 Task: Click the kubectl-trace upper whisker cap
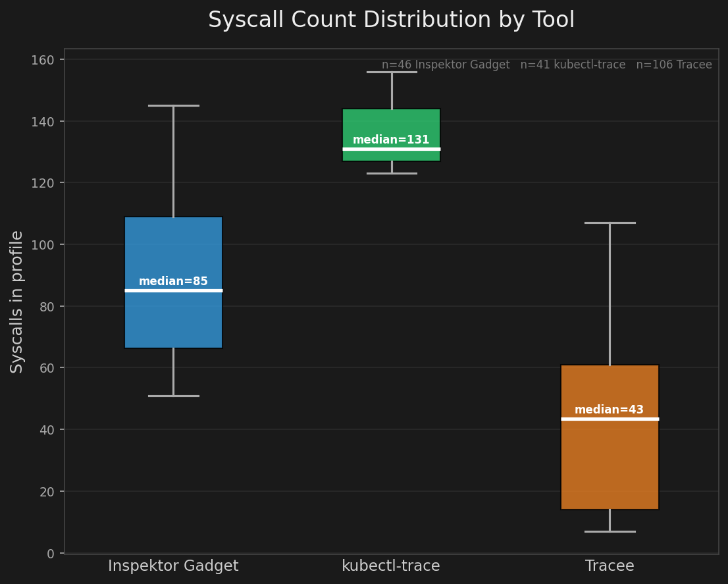tap(392, 72)
